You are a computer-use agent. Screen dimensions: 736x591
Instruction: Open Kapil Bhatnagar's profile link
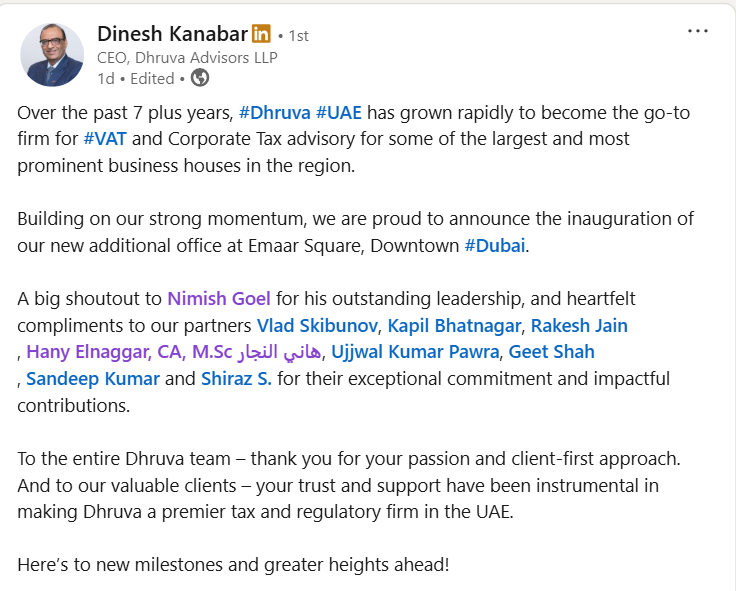(454, 325)
